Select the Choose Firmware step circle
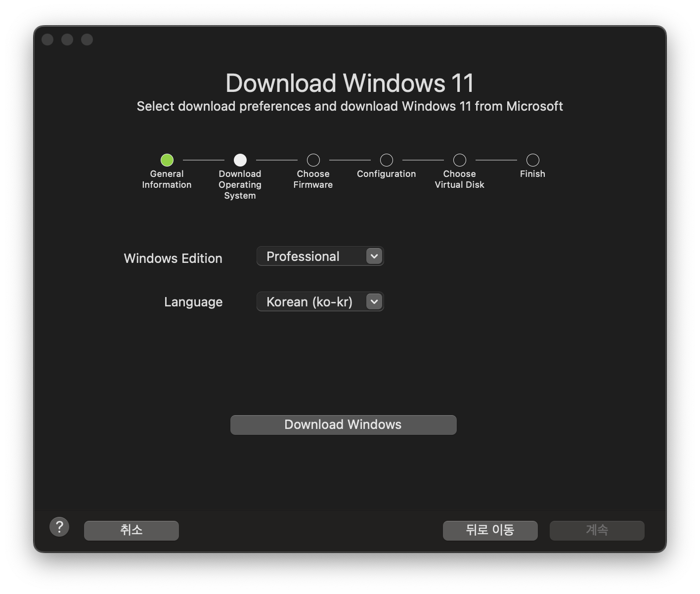 click(313, 160)
